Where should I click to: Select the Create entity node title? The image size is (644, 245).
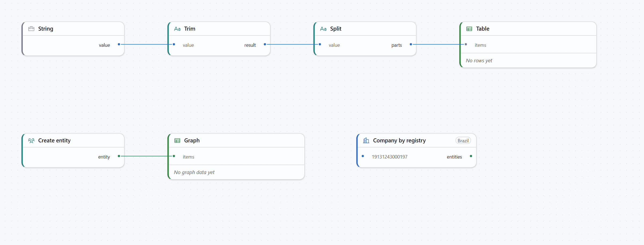54,140
